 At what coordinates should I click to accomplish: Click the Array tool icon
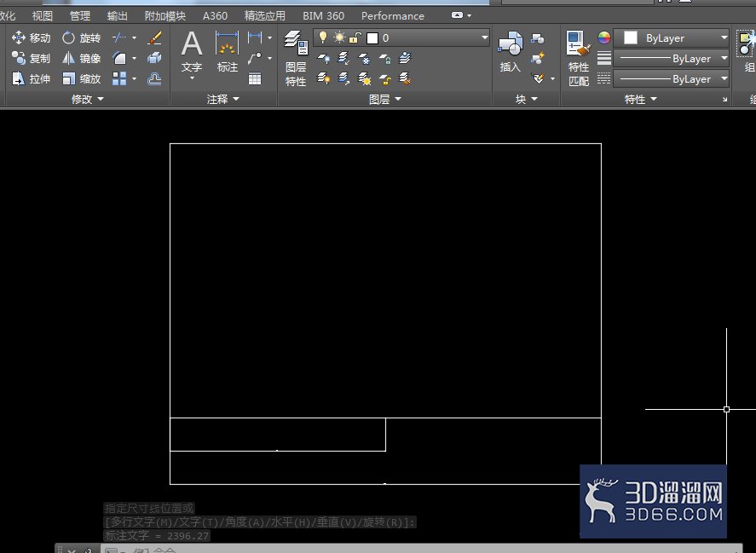(119, 78)
